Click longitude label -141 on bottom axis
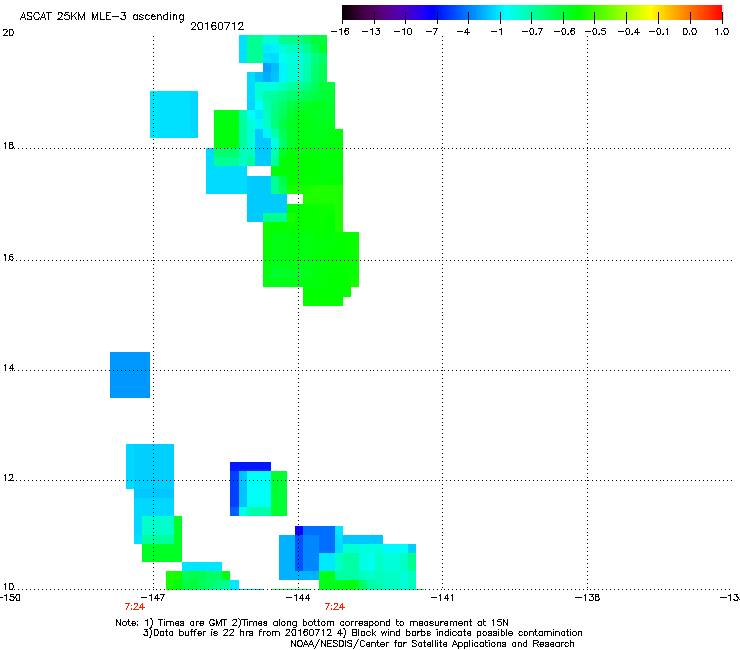 [x=442, y=598]
